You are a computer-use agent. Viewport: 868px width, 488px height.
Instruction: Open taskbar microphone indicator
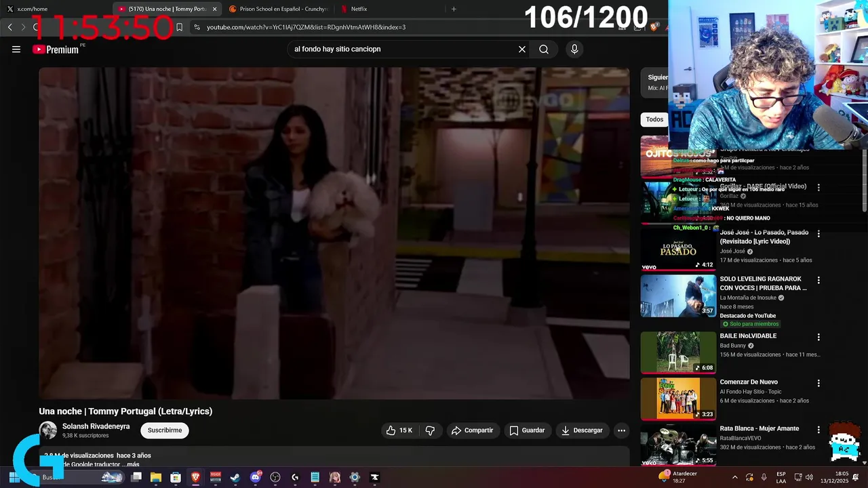[764, 477]
